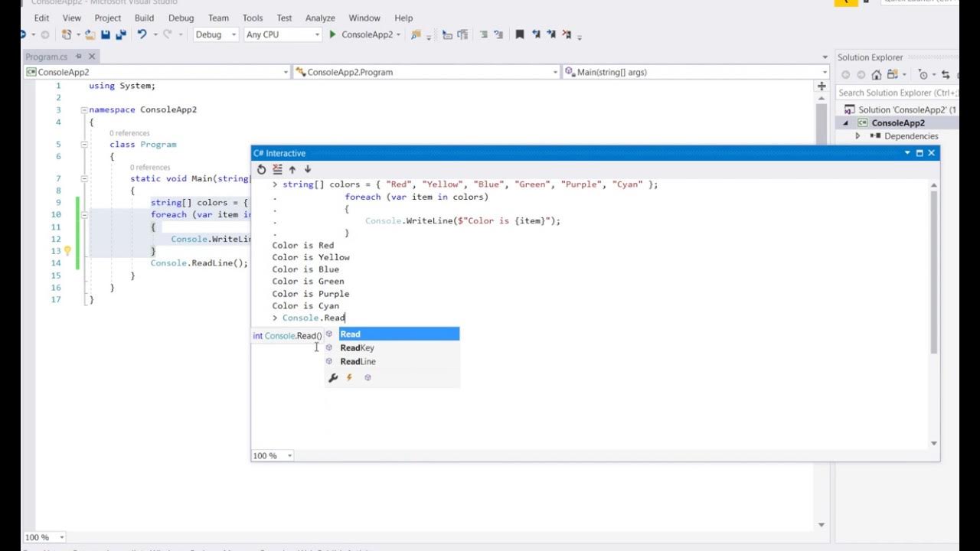Collapse the class Program code block
Viewport: 980px width, 551px height.
click(84, 145)
